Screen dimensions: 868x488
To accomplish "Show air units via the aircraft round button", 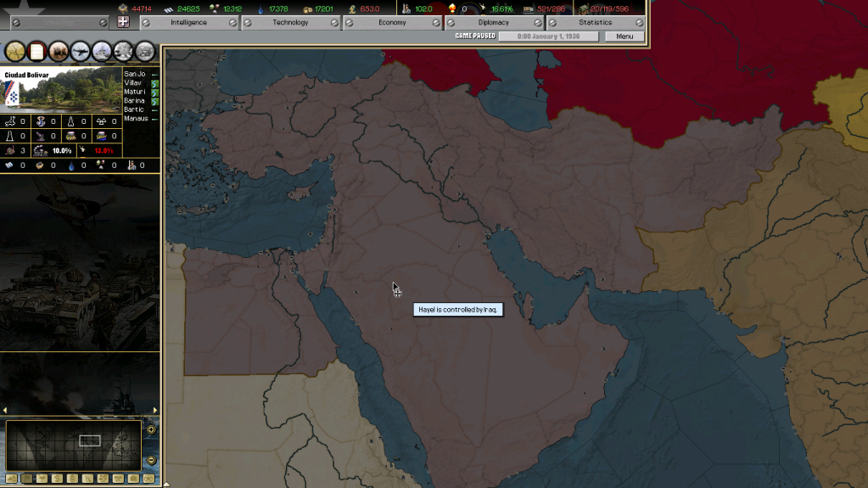I will pyautogui.click(x=80, y=52).
